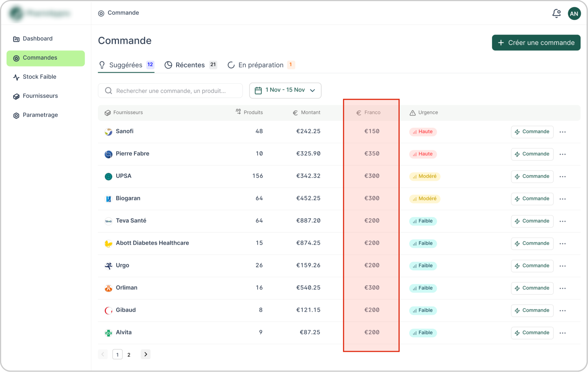
Task: Open Stock Faible in sidebar
Action: (x=40, y=77)
